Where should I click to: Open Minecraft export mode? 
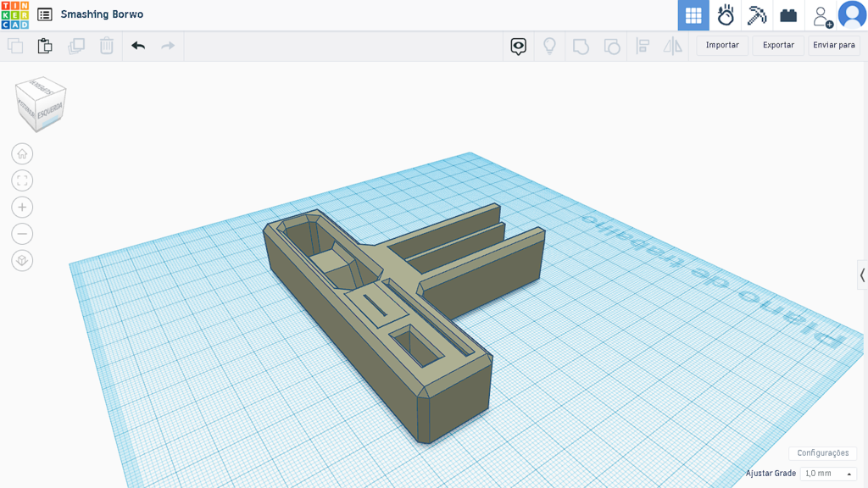click(x=757, y=14)
